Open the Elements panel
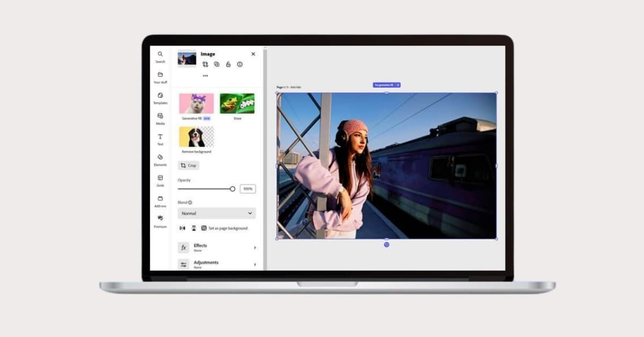The width and height of the screenshot is (644, 337). pyautogui.click(x=160, y=160)
